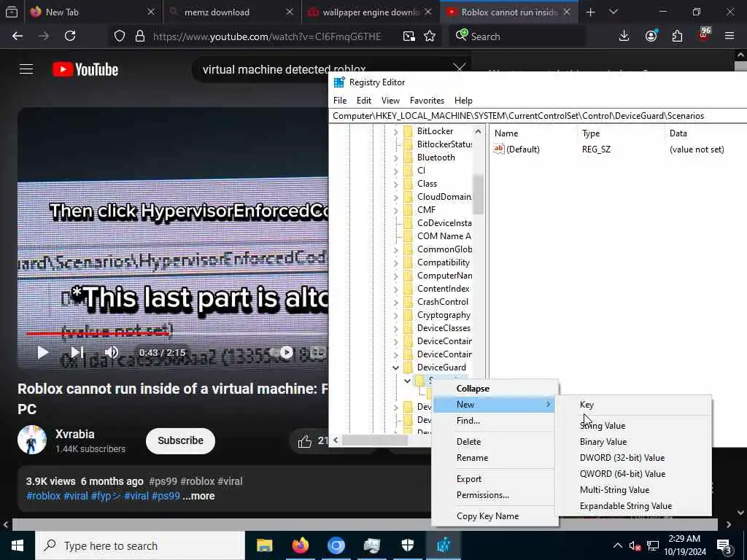The height and width of the screenshot is (560, 747).
Task: Play the YouTube video
Action: (43, 352)
